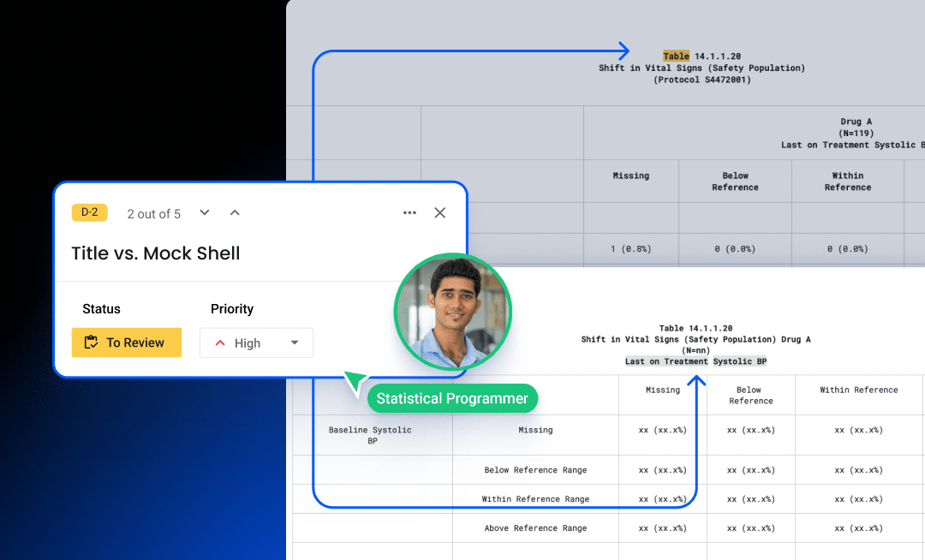
Task: Click the red high-priority arrow icon
Action: pyautogui.click(x=220, y=343)
